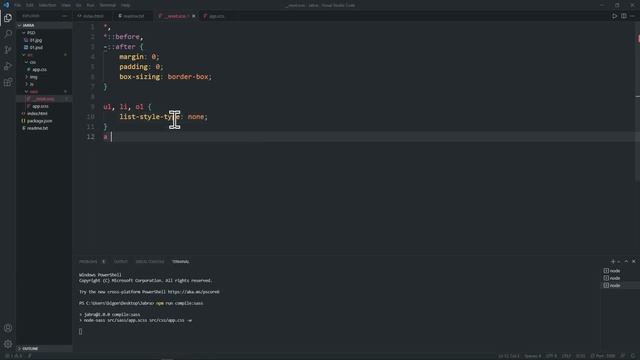
Task: Click the Port Live Server status item
Action: [603, 356]
